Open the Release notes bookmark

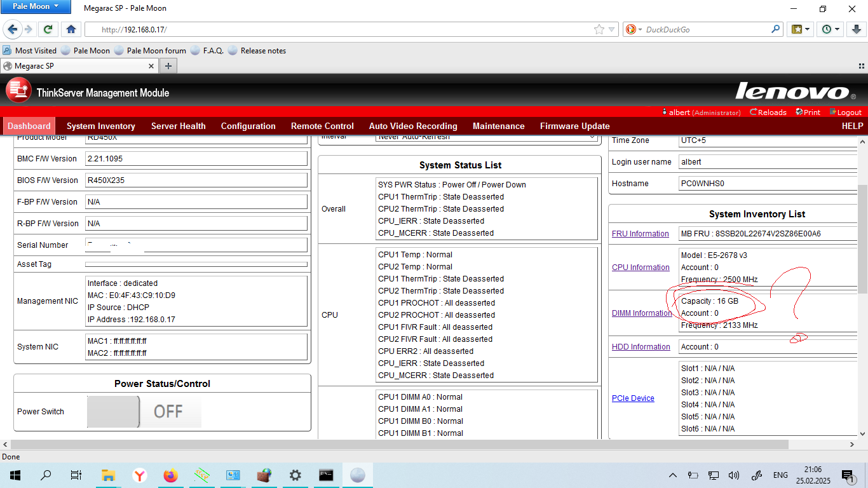(257, 51)
